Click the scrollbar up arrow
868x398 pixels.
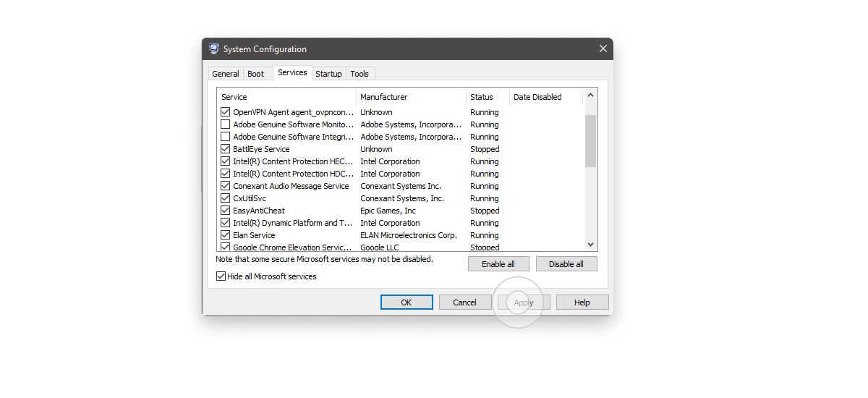click(591, 95)
